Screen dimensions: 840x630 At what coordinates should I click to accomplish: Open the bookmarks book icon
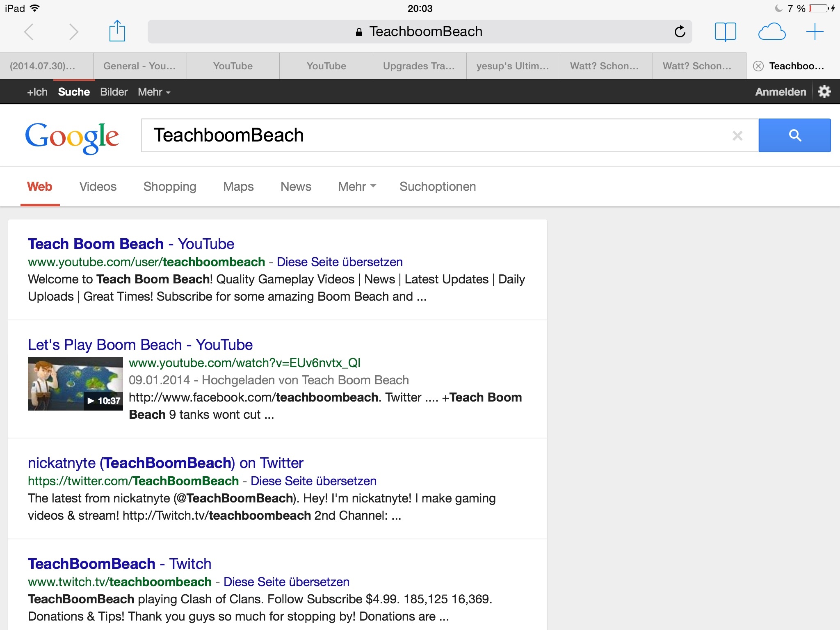tap(725, 32)
